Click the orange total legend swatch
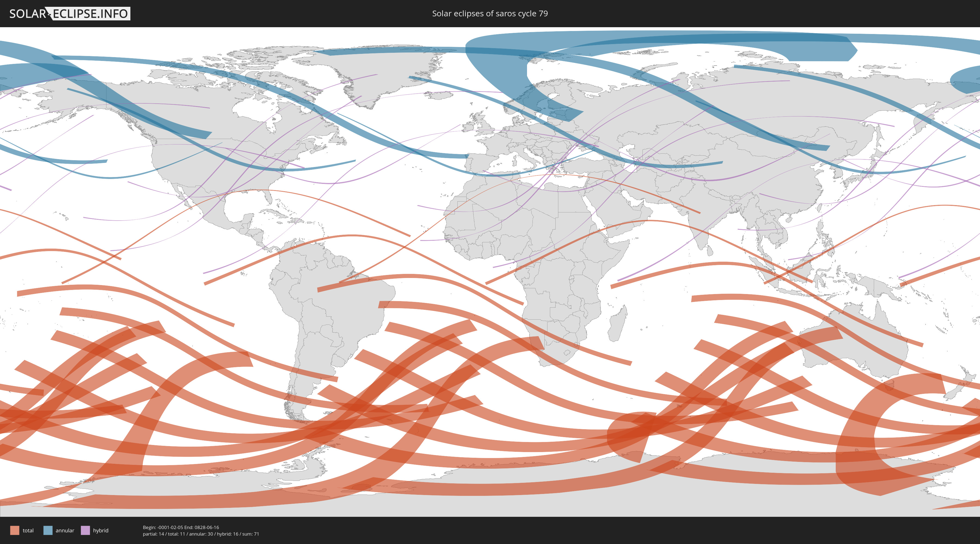The width and height of the screenshot is (980, 544). pos(14,530)
